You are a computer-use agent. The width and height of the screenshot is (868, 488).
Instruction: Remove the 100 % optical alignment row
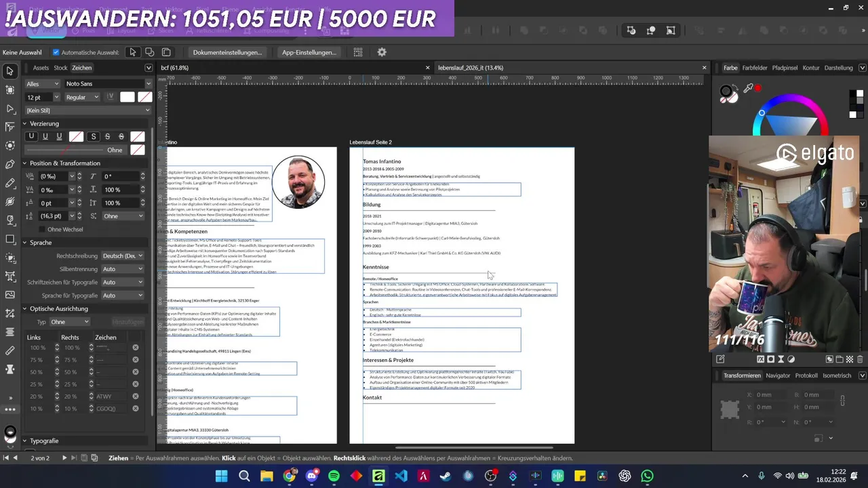pyautogui.click(x=136, y=348)
